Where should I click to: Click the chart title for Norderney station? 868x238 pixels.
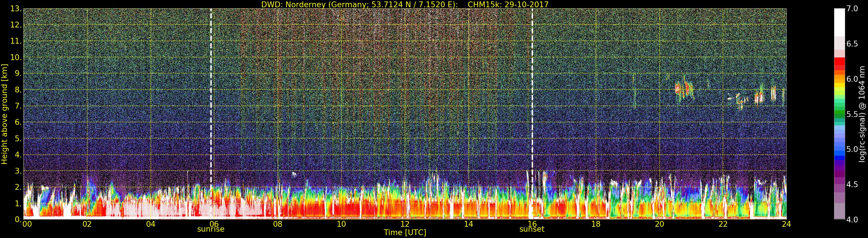tap(405, 4)
